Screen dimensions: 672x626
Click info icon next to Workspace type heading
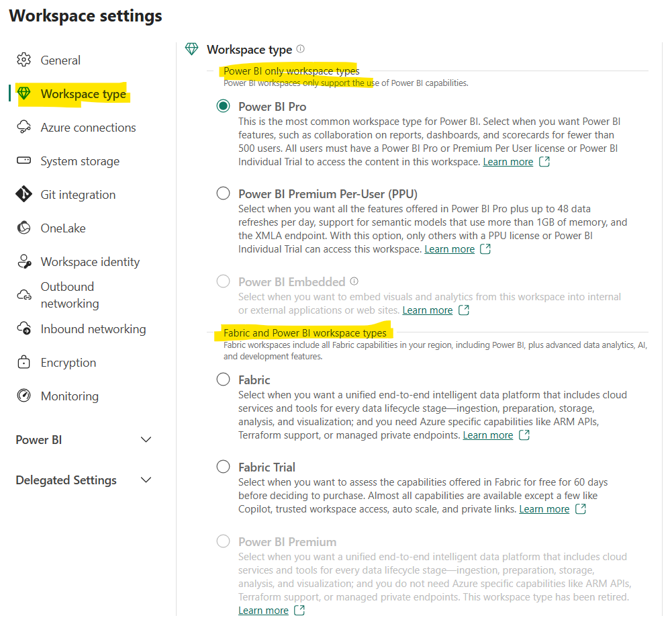(x=300, y=49)
